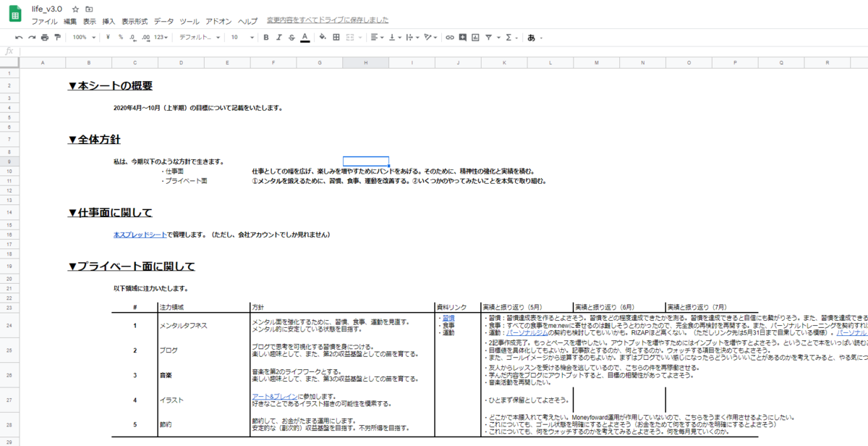This screenshot has width=868, height=446.
Task: Open the borders tool
Action: tap(336, 37)
